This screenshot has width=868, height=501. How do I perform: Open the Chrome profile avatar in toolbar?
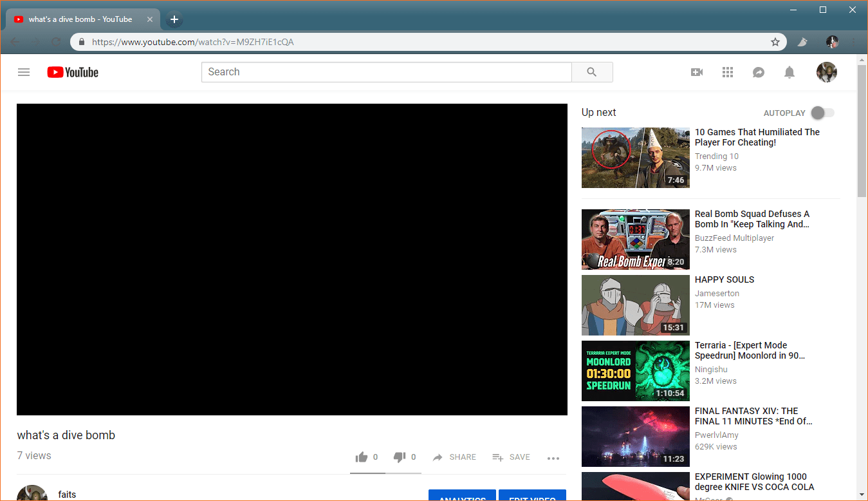(833, 42)
